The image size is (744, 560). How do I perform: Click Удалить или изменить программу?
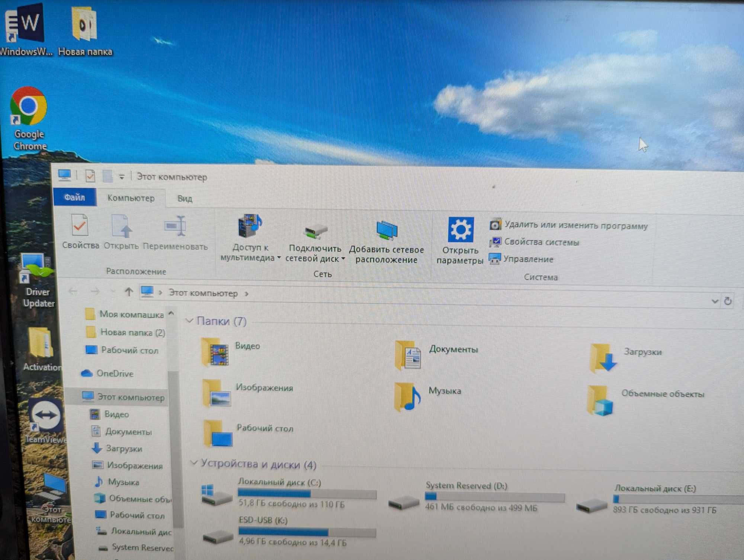pyautogui.click(x=569, y=225)
